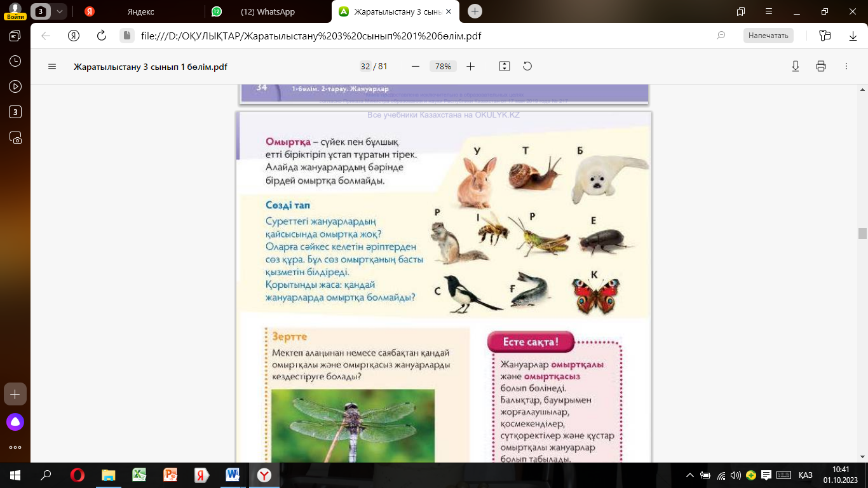Expand the tab group dropdown arrow
Screen dimensions: 868x488
pos(59,11)
